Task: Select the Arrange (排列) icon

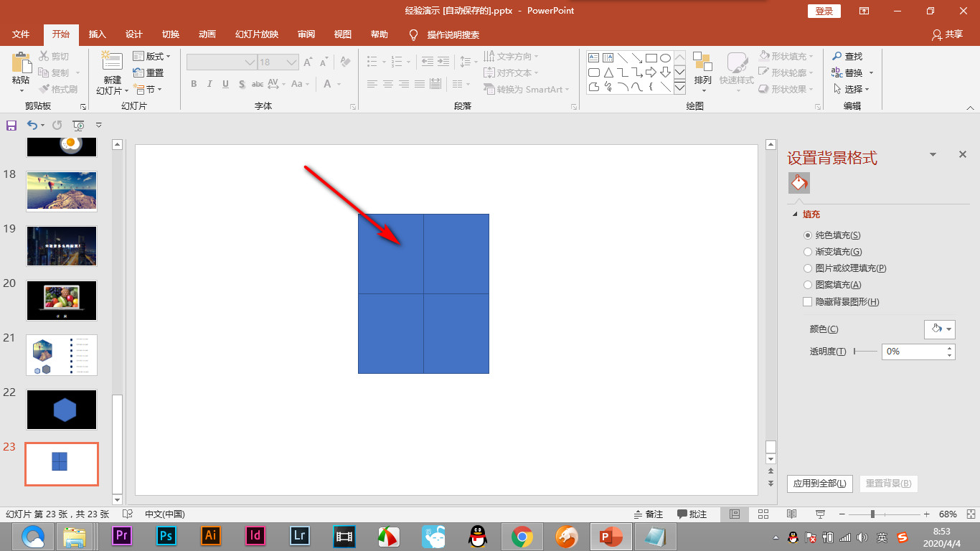Action: click(x=702, y=68)
